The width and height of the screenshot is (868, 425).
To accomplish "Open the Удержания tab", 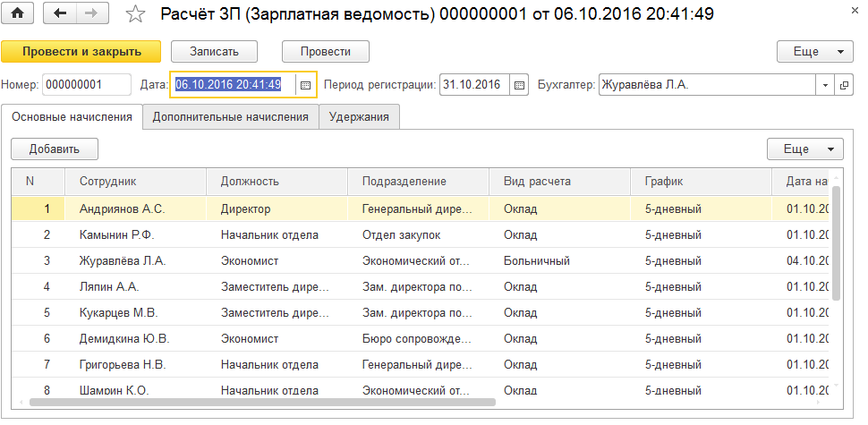I will coord(359,117).
